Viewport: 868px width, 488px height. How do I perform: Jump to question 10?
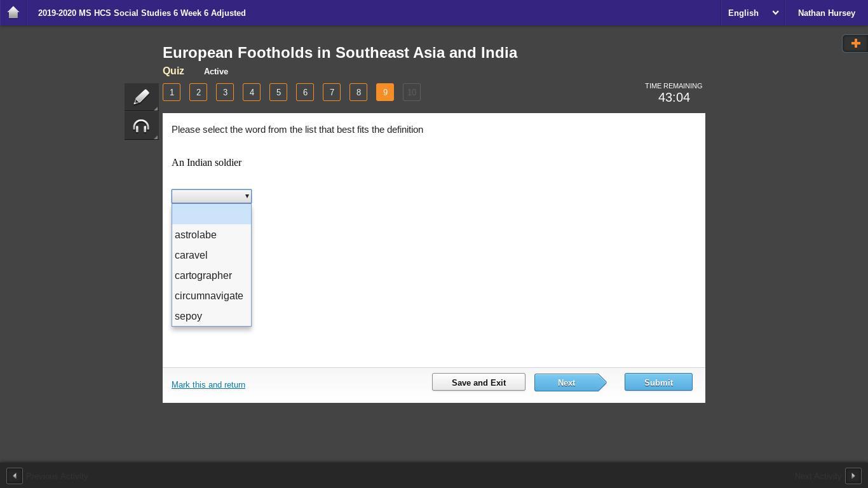point(412,92)
